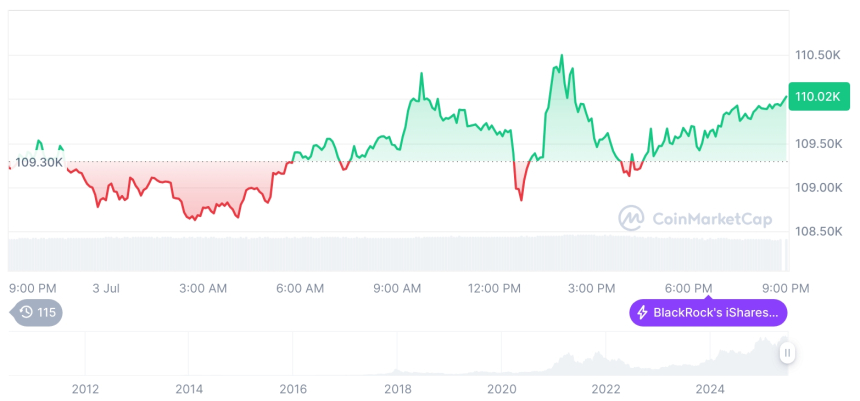Click the 3 Jul date axis label

105,288
